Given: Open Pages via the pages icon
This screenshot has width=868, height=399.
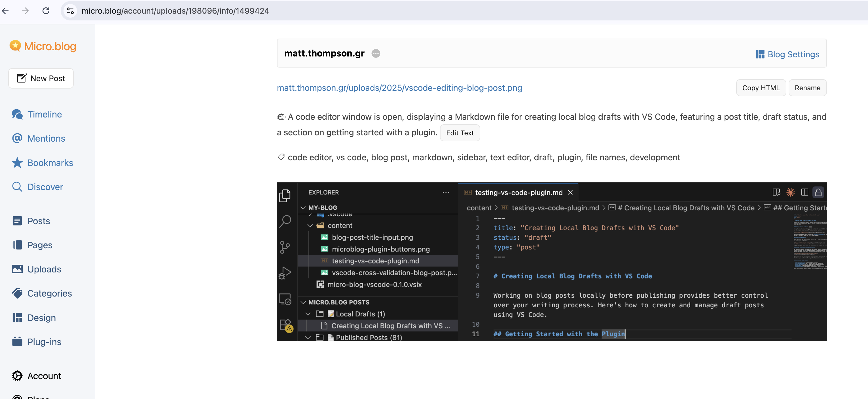Looking at the screenshot, I should pyautogui.click(x=17, y=245).
